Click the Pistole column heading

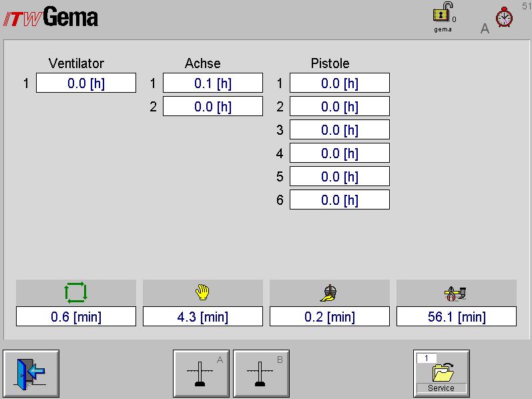pyautogui.click(x=330, y=63)
